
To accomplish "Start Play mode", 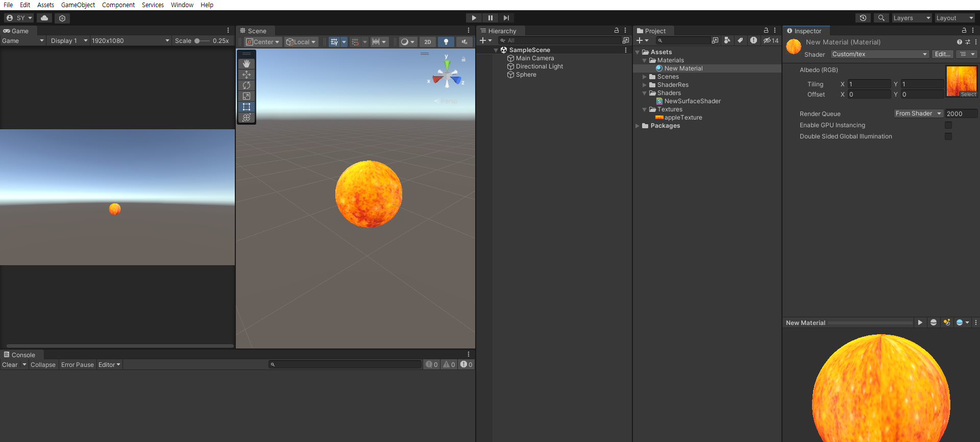I will pos(474,18).
